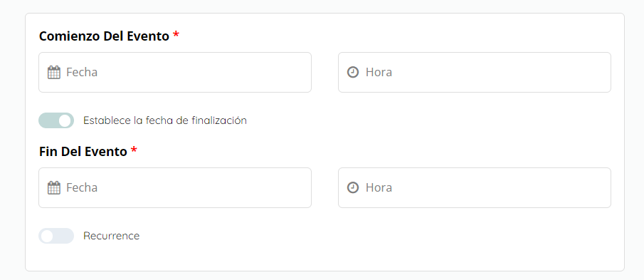Enable the Recurrence toggle switch
Screen dimensions: 644x280
56,236
